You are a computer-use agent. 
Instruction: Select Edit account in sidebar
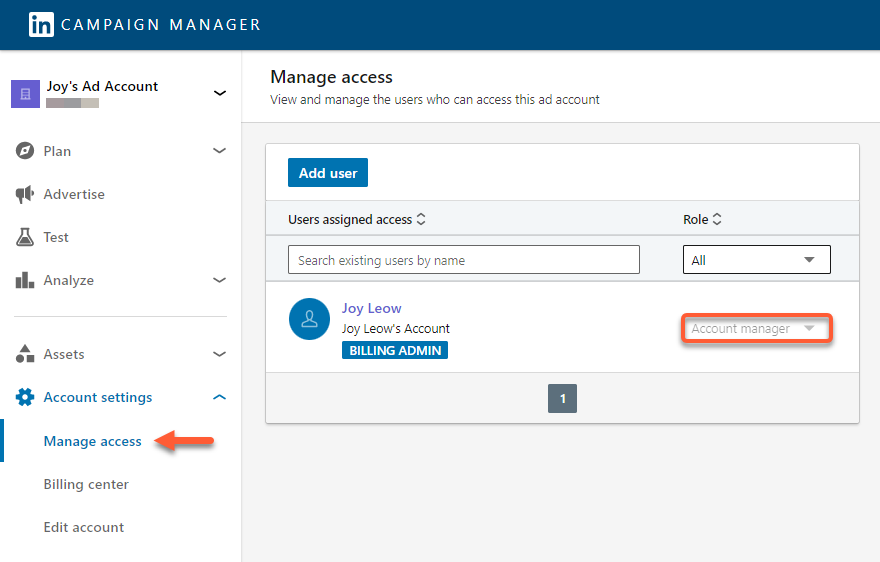(x=84, y=527)
